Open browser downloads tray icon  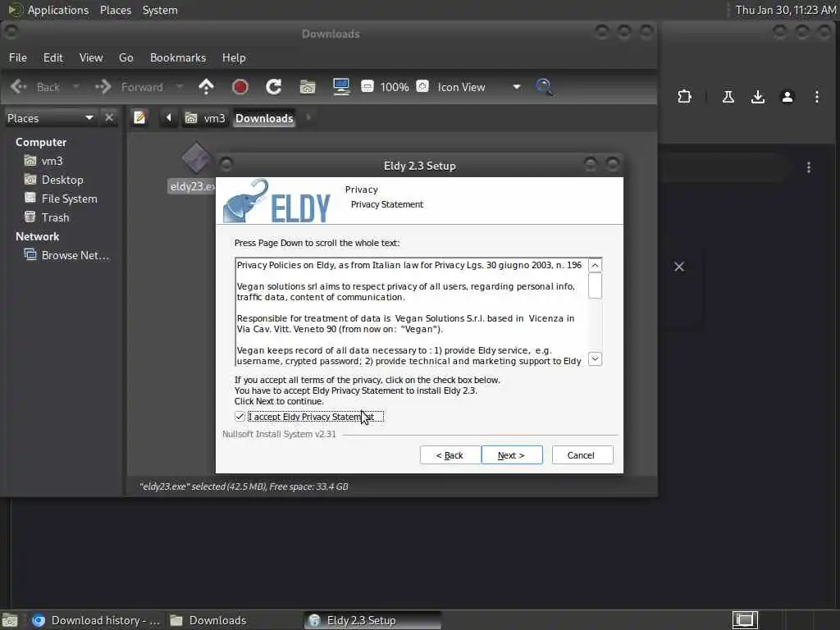click(x=757, y=97)
